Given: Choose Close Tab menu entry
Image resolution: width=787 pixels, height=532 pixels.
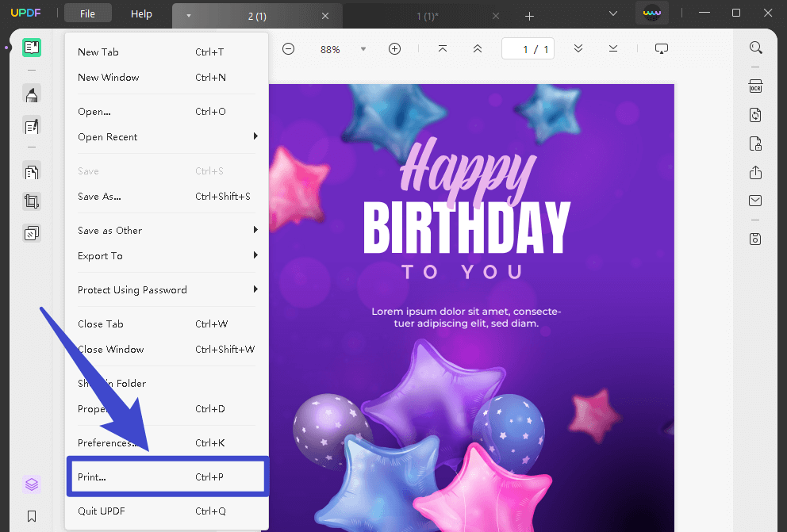Looking at the screenshot, I should [167, 324].
